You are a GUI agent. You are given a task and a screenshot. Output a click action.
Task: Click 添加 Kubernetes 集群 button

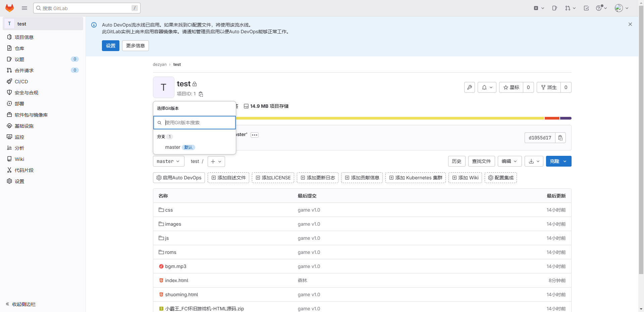[416, 178]
